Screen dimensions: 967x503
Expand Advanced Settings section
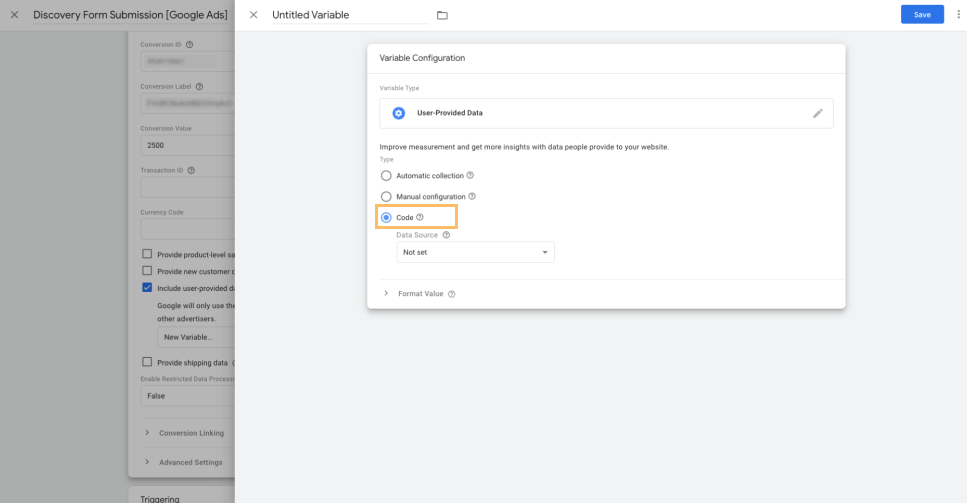click(147, 462)
